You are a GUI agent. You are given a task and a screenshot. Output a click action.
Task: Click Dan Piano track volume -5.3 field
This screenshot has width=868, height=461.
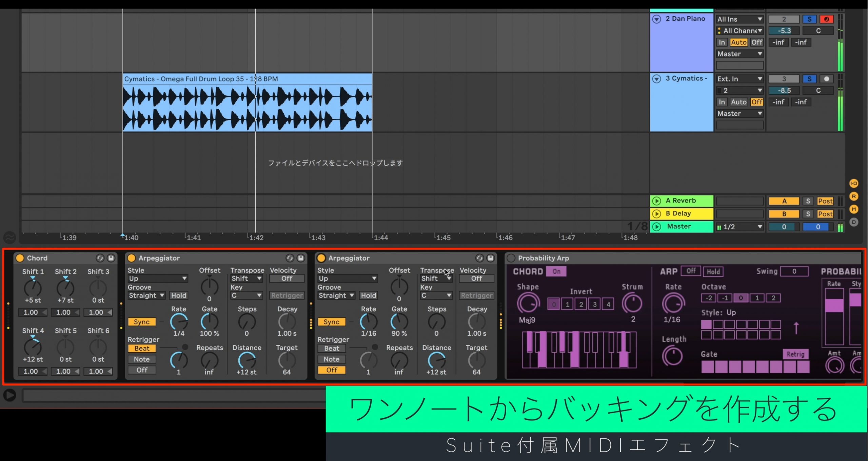[784, 31]
